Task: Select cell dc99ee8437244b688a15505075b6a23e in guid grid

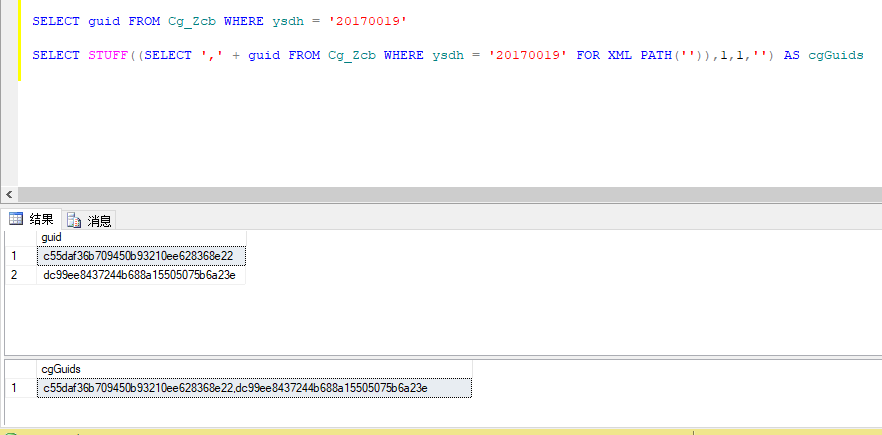Action: 141,275
